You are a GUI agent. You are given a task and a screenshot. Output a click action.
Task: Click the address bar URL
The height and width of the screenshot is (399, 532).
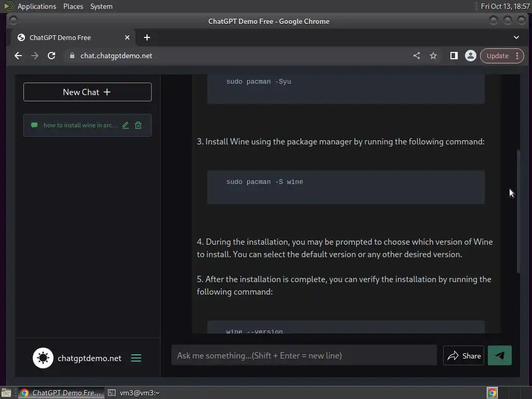coord(116,56)
